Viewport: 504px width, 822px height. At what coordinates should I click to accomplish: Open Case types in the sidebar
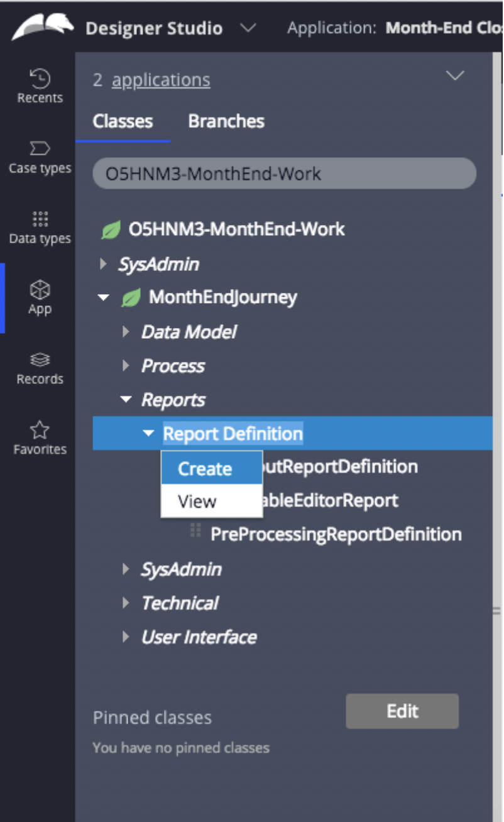40,157
